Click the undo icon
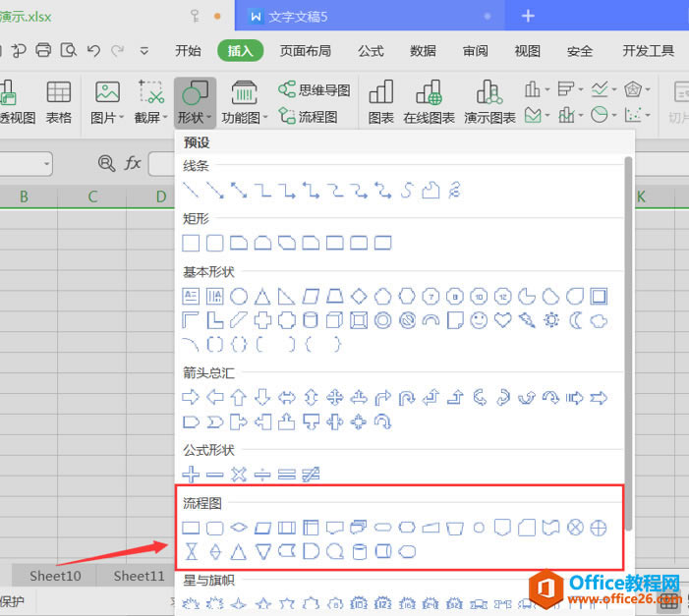The image size is (689, 616). coord(93,51)
